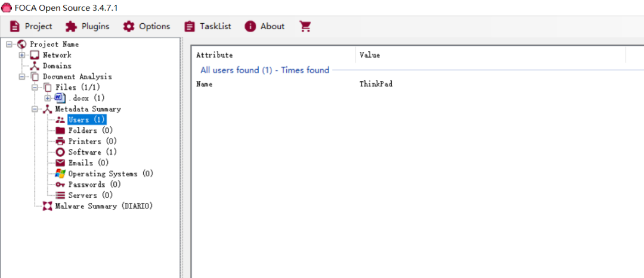This screenshot has width=644, height=278.
Task: Click the Domains node icon
Action: point(35,65)
